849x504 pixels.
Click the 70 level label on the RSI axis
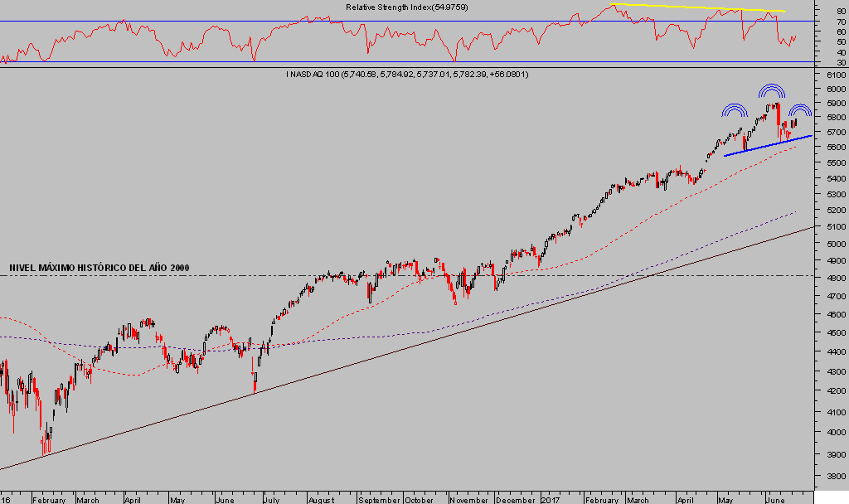840,22
